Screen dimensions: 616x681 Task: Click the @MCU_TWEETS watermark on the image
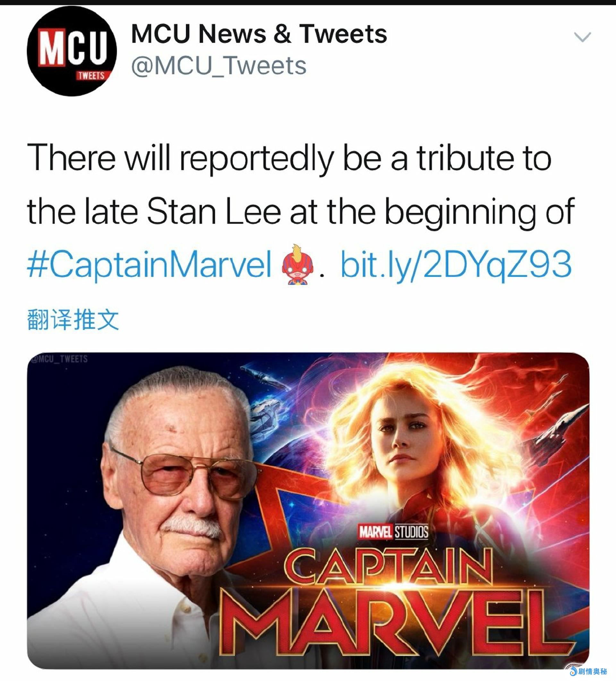(x=59, y=359)
